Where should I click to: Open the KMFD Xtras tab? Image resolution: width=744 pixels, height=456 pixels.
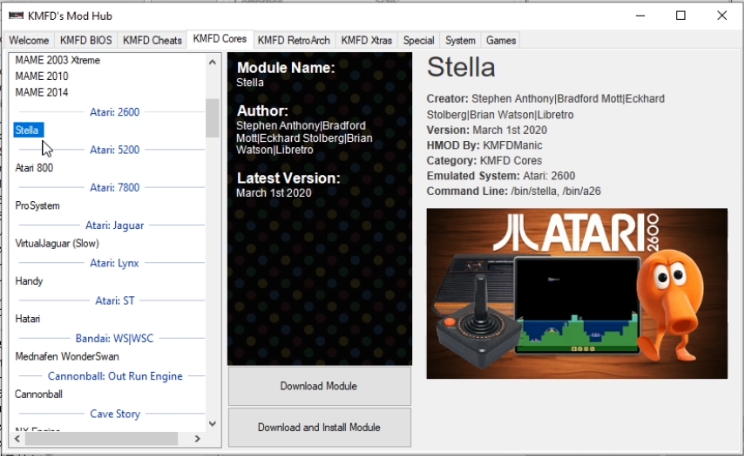pos(366,40)
